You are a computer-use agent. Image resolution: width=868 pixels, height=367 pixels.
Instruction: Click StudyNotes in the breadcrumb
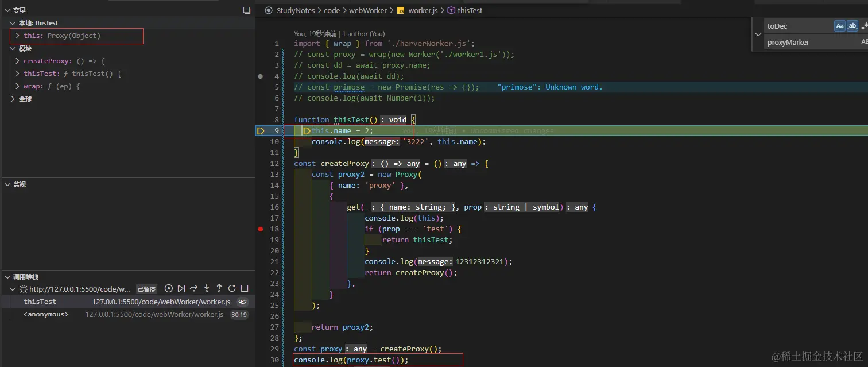(x=296, y=10)
